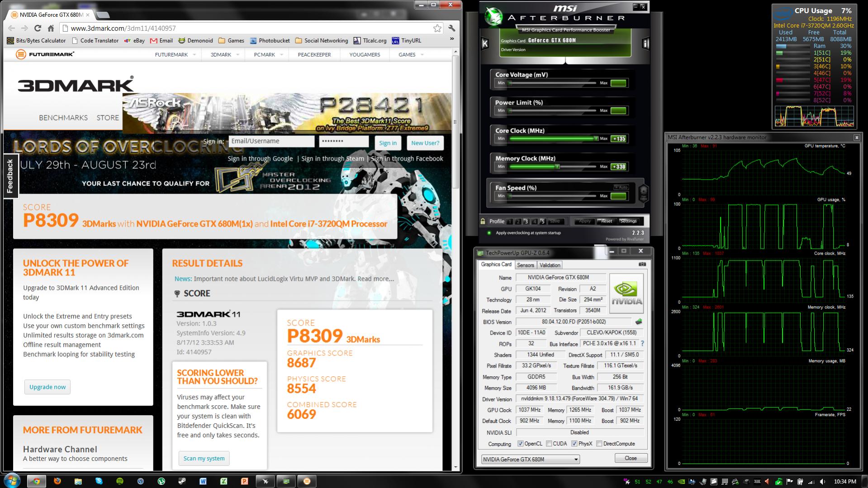The height and width of the screenshot is (488, 868).
Task: Bookmark the page with the star icon
Action: (437, 28)
